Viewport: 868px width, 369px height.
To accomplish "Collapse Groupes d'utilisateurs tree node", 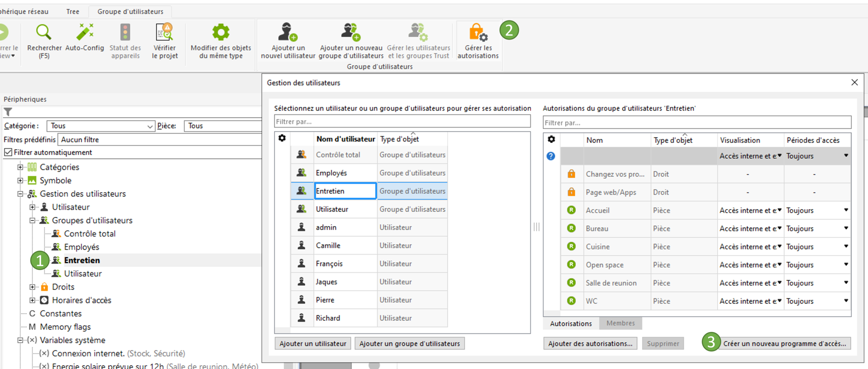I will 32,221.
